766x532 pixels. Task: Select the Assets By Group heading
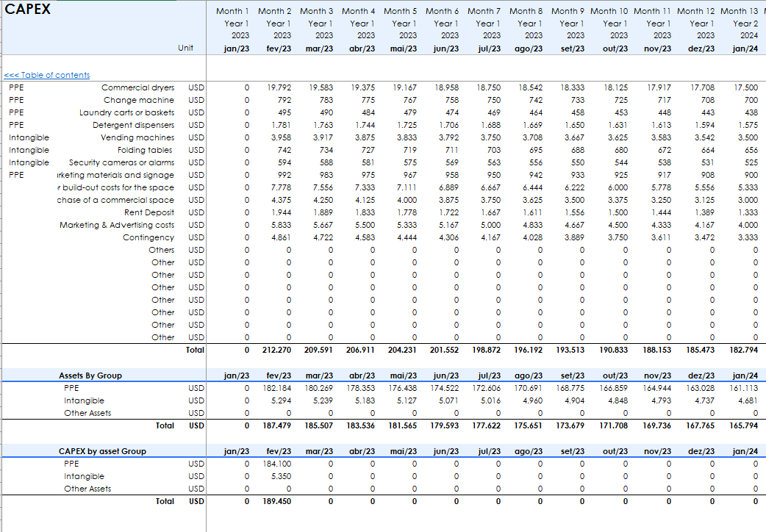(90, 375)
